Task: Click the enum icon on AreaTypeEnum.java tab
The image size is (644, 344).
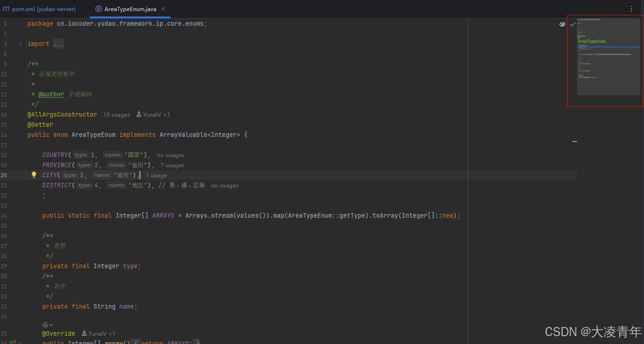Action: (x=98, y=8)
